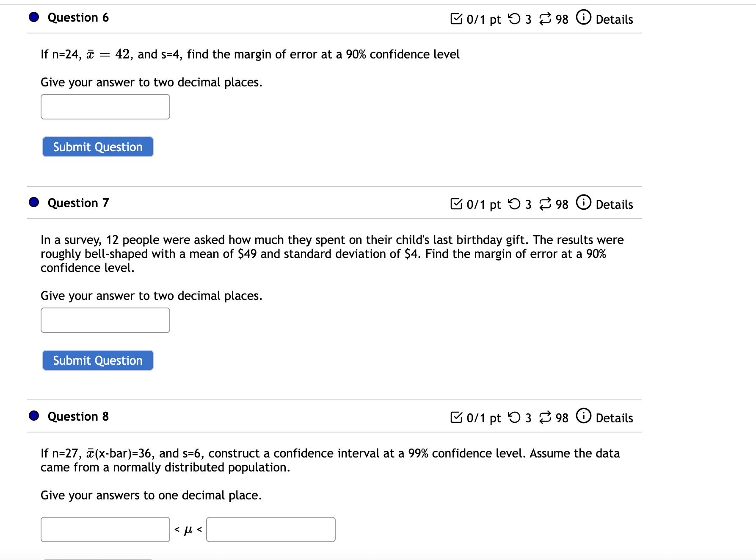The image size is (756, 560).
Task: Click the upper bound box in Question 8
Action: tap(270, 529)
